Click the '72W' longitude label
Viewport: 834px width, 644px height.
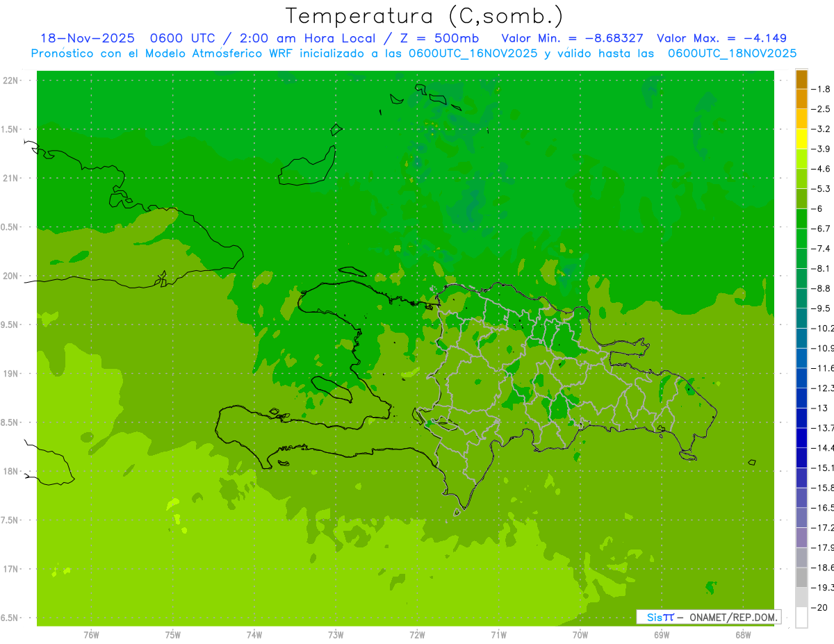pos(417,634)
